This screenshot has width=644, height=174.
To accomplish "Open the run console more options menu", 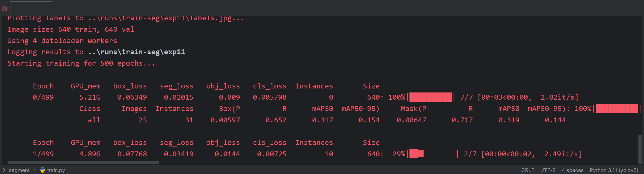I will pyautogui.click(x=17, y=9).
